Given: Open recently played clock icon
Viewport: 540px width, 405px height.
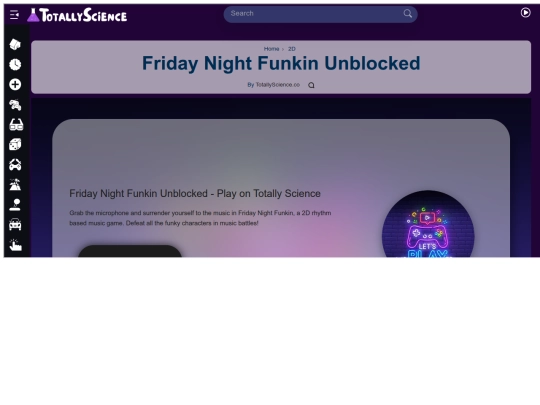Looking at the screenshot, I should click(x=15, y=64).
